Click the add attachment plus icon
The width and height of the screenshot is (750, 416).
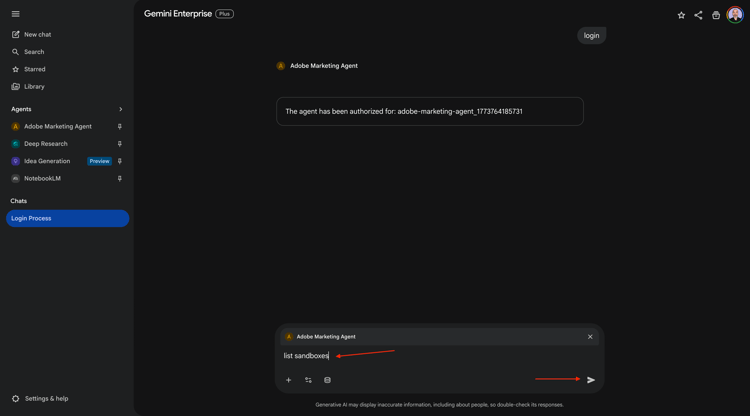289,380
